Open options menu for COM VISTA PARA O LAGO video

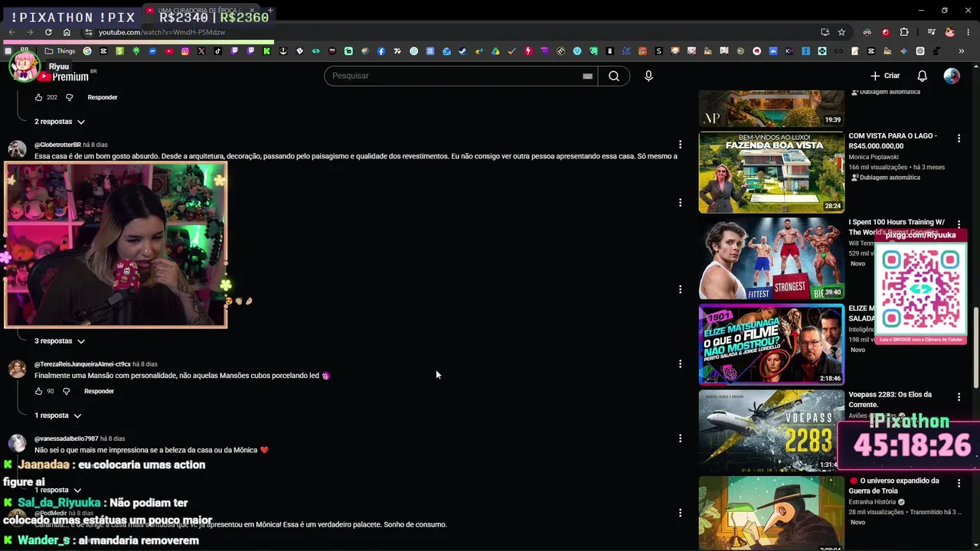click(959, 139)
